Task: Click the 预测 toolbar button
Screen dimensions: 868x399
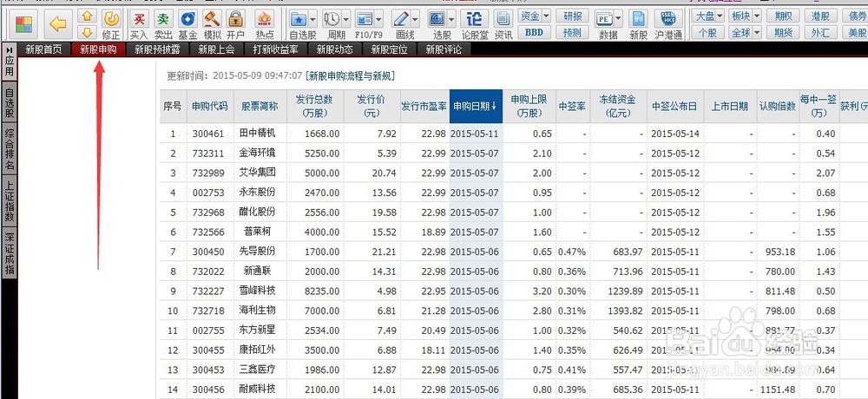Action: 572,33
